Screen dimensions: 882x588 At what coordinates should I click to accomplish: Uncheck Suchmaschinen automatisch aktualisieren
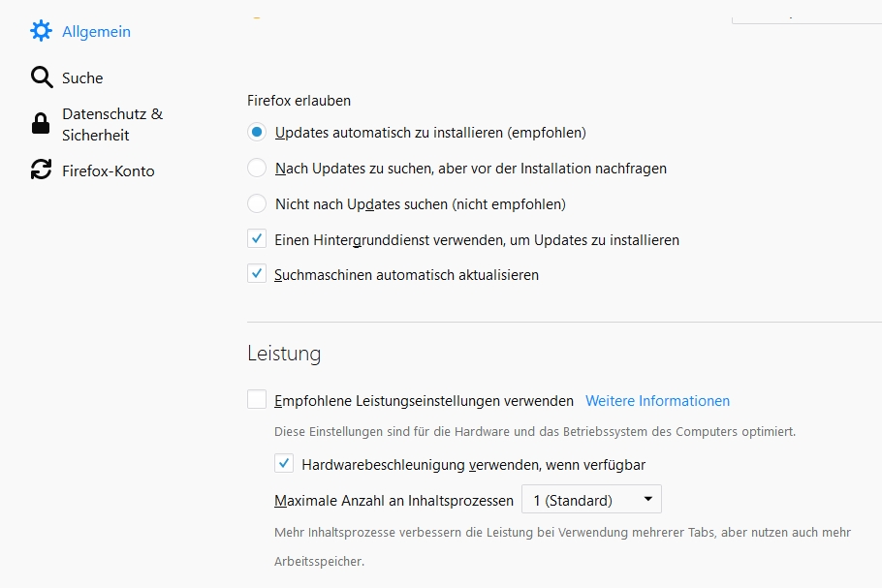click(257, 274)
